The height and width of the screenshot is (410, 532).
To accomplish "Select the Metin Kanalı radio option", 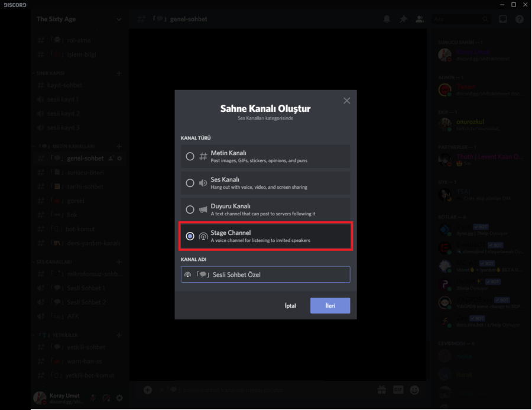I will pos(190,157).
